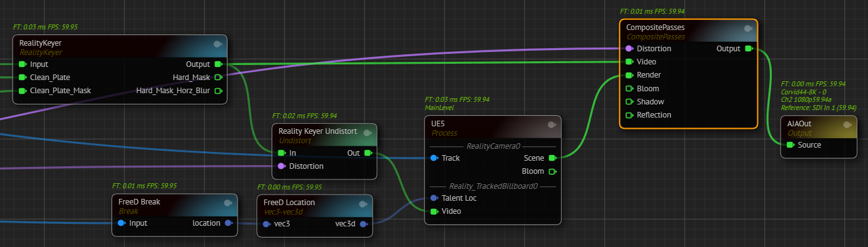868x247 pixels.
Task: Click the vec3d output pin on FreeD Location
Action: pyautogui.click(x=363, y=224)
